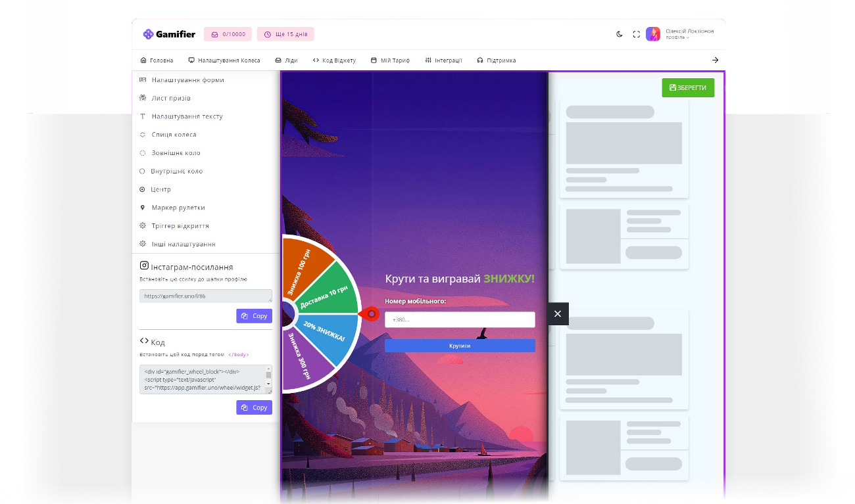Close the wheel popup with X
The width and height of the screenshot is (855, 504).
coord(558,314)
